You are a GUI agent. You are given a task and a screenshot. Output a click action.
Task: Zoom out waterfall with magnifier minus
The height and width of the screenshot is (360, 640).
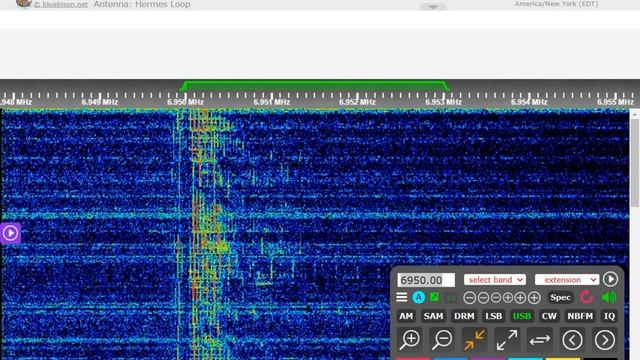(x=442, y=340)
